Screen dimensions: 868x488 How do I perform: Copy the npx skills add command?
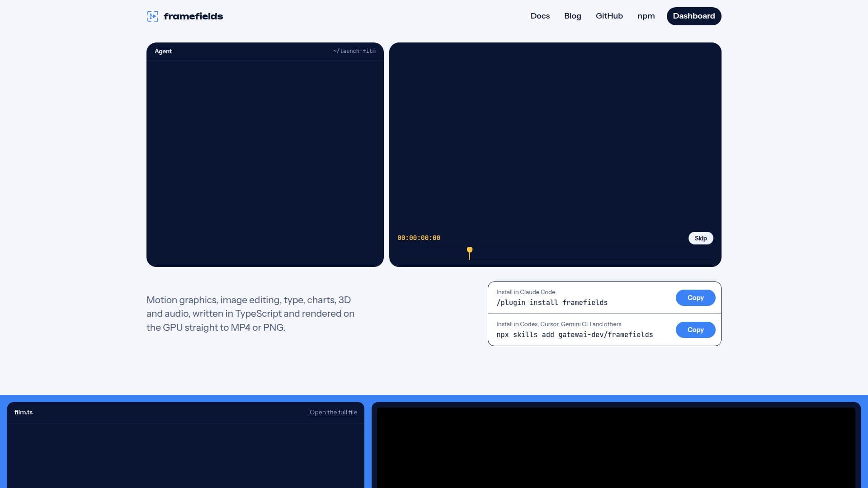pyautogui.click(x=695, y=330)
